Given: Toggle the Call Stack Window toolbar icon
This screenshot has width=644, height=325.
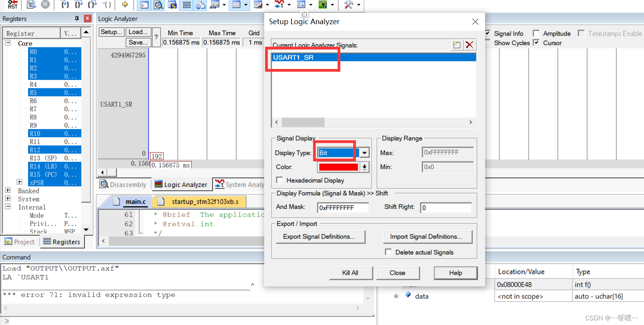Looking at the screenshot, I should coord(201,5).
